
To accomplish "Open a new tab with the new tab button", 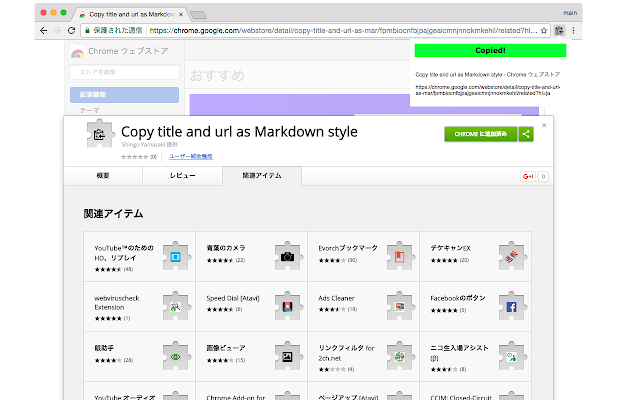I will [198, 15].
